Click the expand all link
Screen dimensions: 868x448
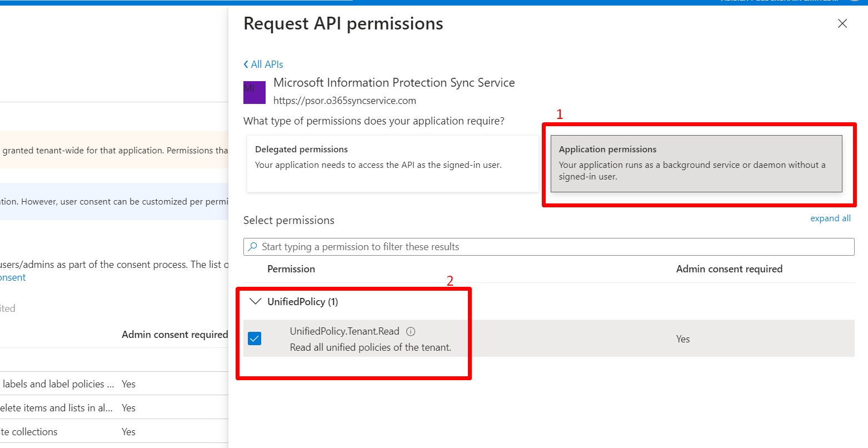pyautogui.click(x=830, y=218)
